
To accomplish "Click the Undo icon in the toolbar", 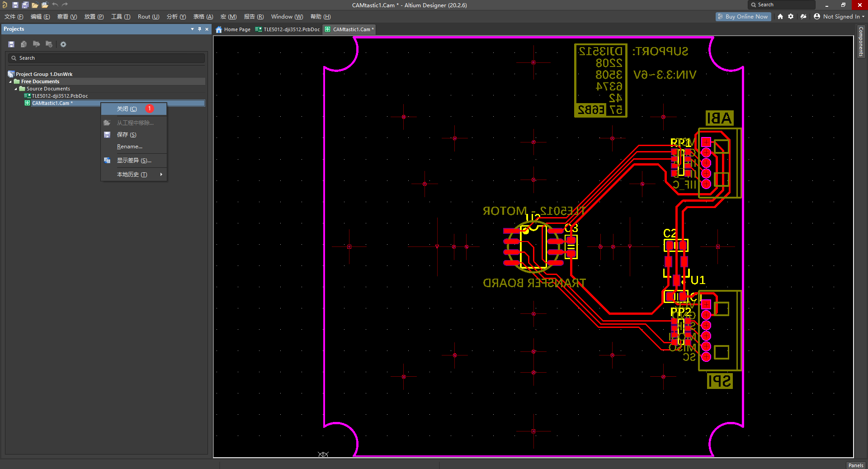I will coord(54,5).
